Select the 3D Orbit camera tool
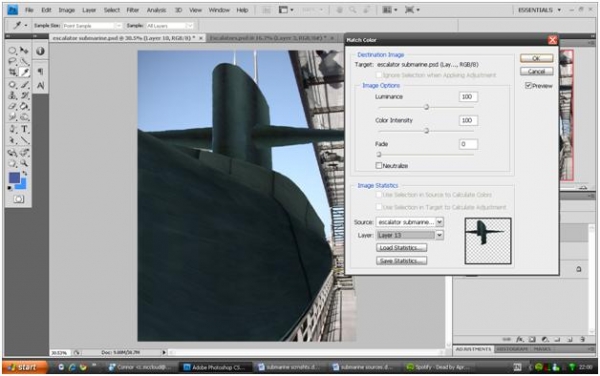The height and width of the screenshot is (376, 600). click(x=24, y=153)
